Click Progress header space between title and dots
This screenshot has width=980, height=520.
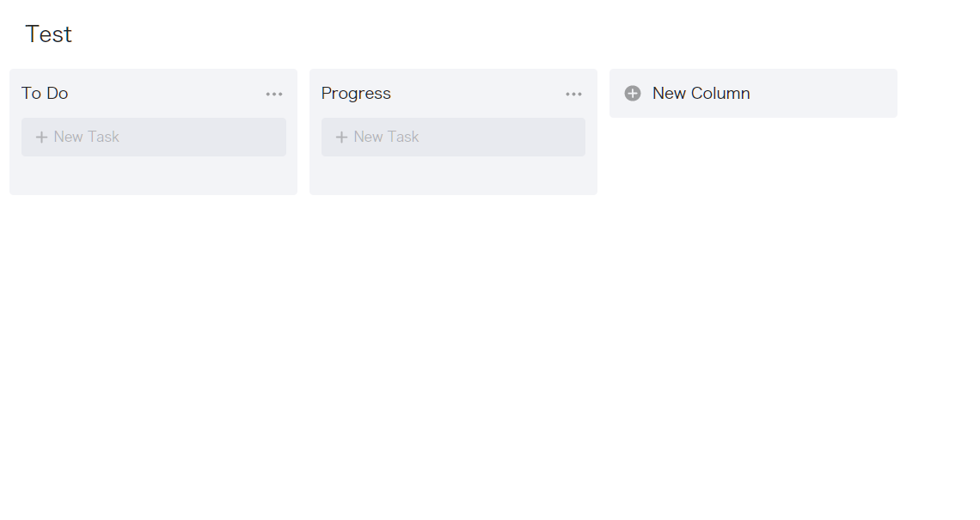point(478,93)
